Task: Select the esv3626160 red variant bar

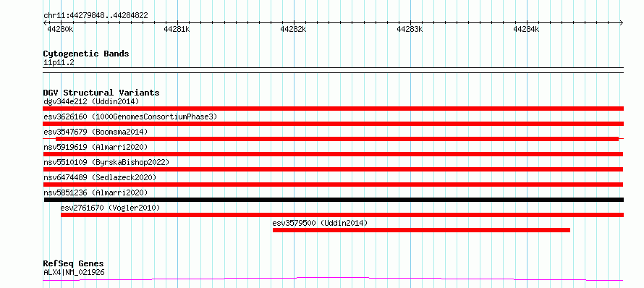Action: [x=333, y=124]
